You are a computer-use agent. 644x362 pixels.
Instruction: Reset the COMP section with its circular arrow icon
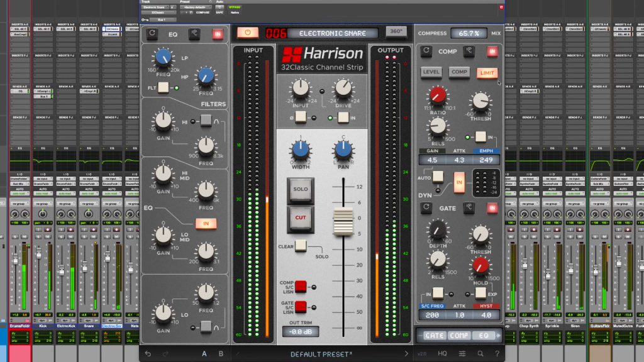(x=426, y=52)
